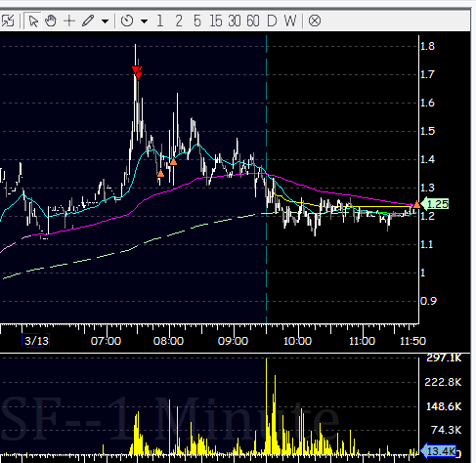Open the time frame dropdown arrow
476x463 pixels.
(144, 21)
